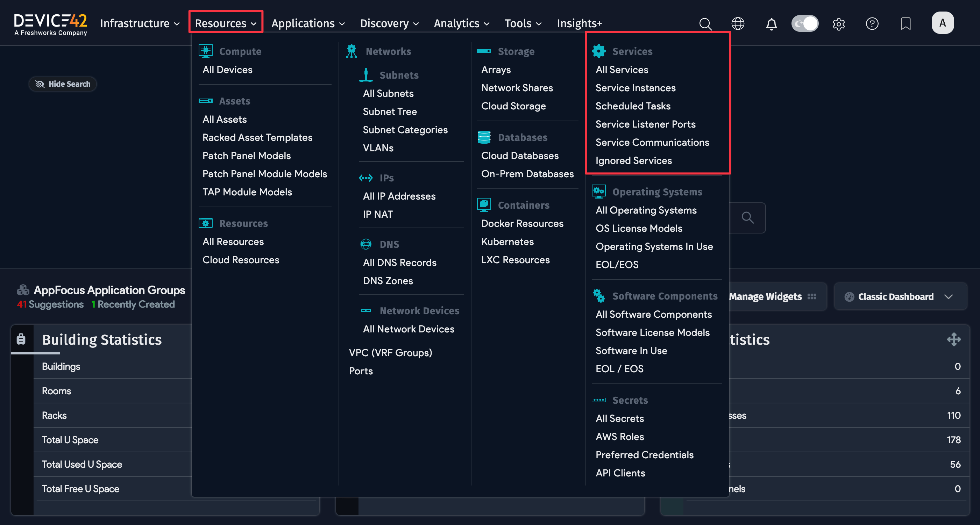The image size is (980, 525).
Task: Choose All IP Addresses menu entry
Action: tap(399, 196)
